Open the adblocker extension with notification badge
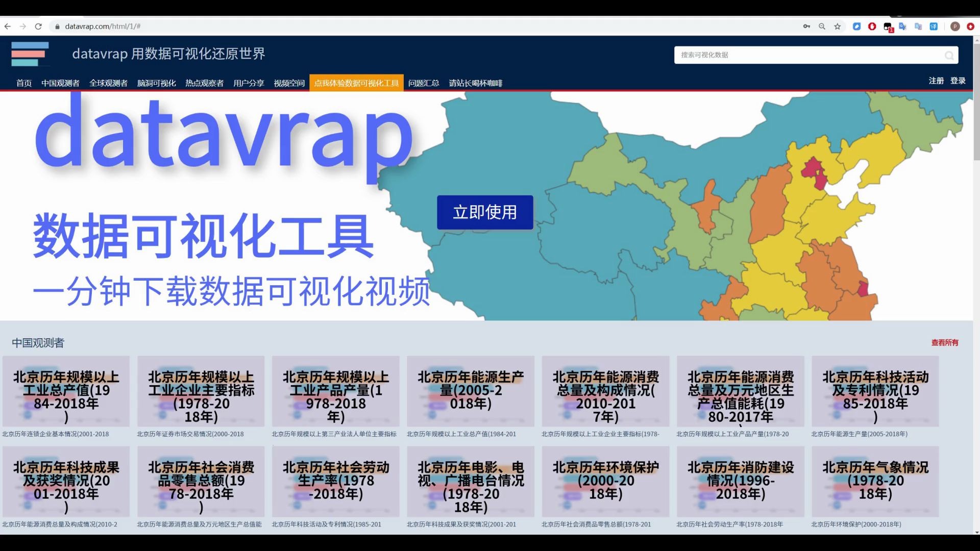Image resolution: width=980 pixels, height=551 pixels. [x=887, y=26]
